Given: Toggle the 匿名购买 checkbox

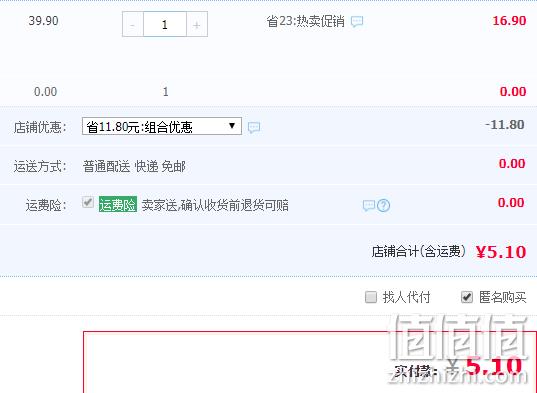Looking at the screenshot, I should [x=467, y=297].
